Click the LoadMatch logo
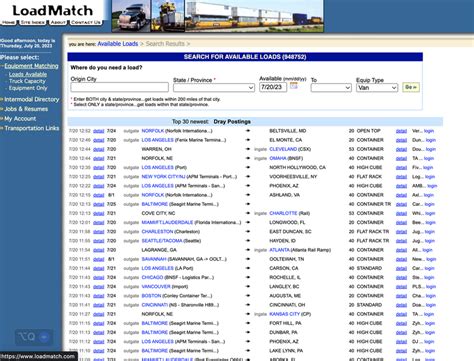The width and height of the screenshot is (474, 361). pos(53,11)
